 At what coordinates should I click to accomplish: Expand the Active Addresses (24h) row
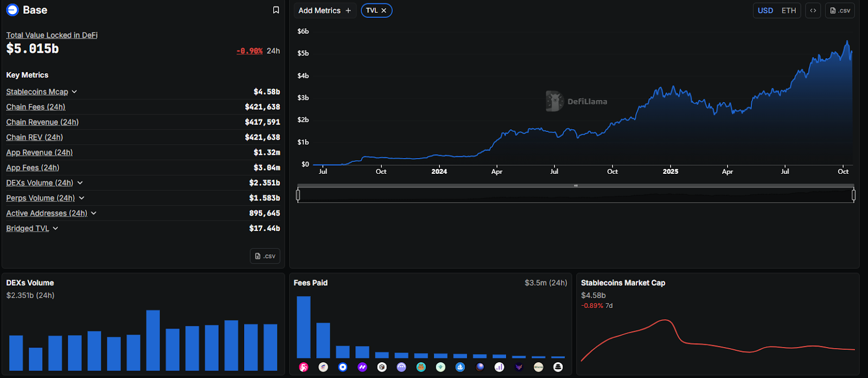93,213
